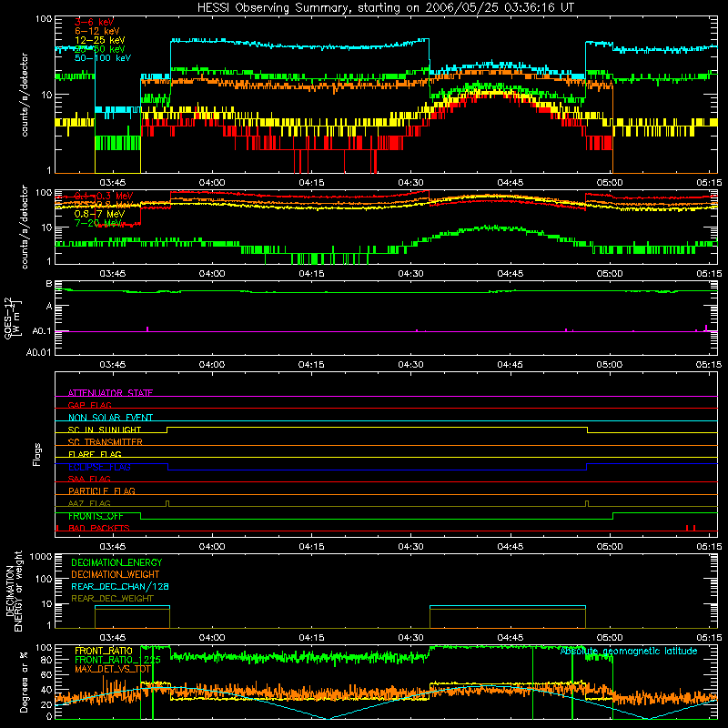Select the ECLIPSE_FLAG label

tap(99, 467)
